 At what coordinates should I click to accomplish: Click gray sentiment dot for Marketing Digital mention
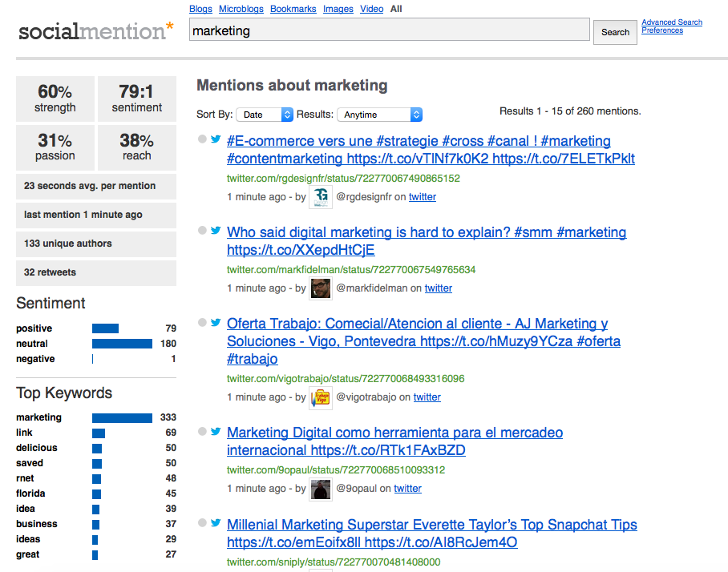pyautogui.click(x=202, y=431)
